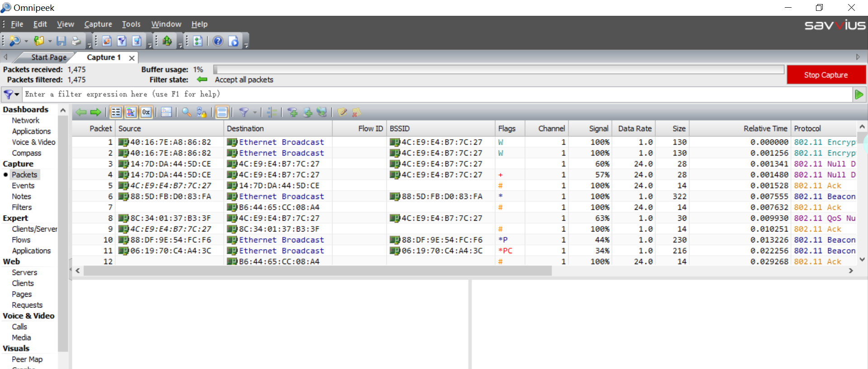868x369 pixels.
Task: Select Peer Map under Visuals
Action: point(27,359)
